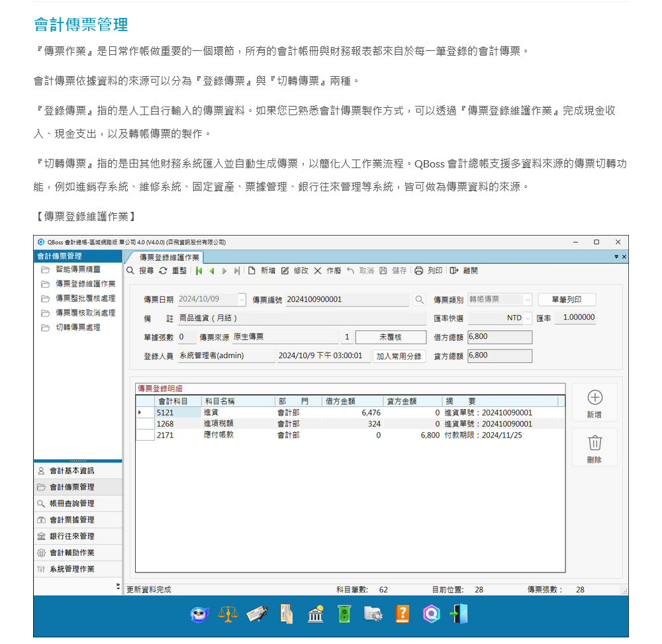Click the 新增 new voucher toolbar button
662x644 pixels.
(x=261, y=271)
